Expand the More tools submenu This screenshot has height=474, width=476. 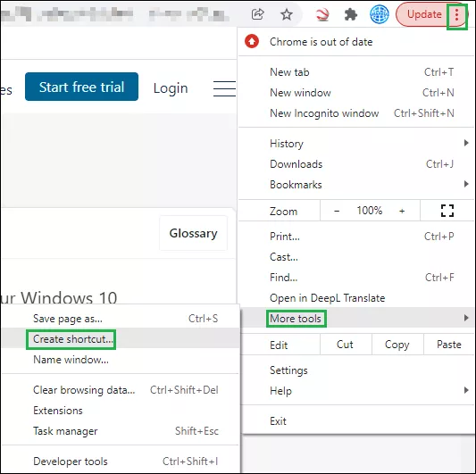(x=356, y=319)
